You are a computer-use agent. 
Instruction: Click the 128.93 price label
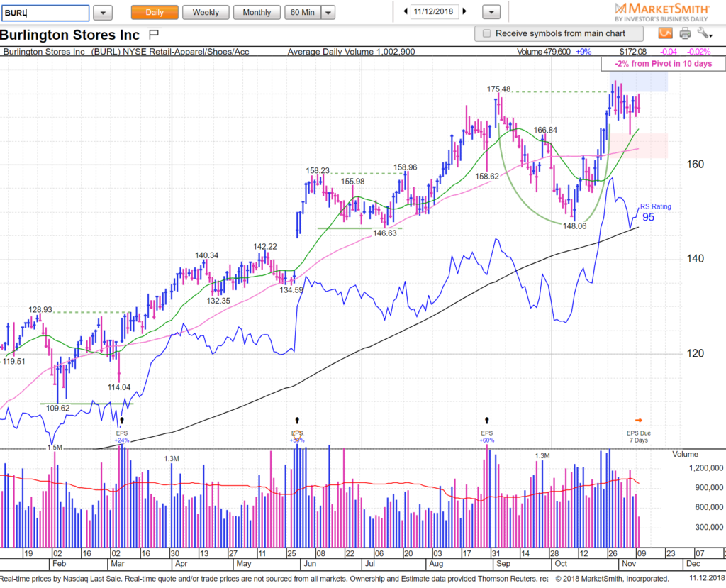[40, 309]
